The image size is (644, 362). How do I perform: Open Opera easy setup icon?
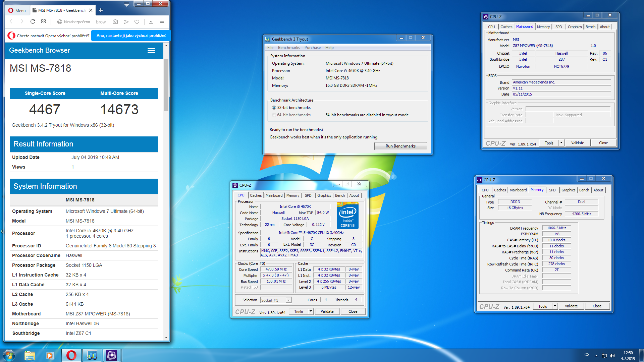pos(162,21)
